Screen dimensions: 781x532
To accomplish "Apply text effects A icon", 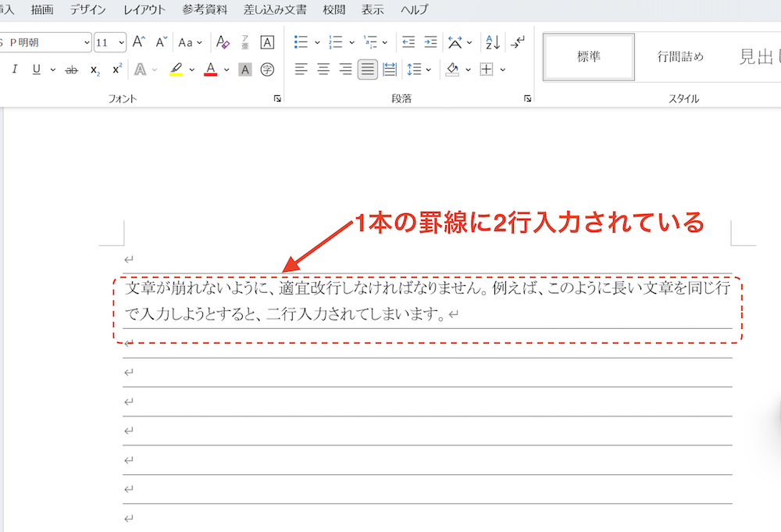I will pos(141,70).
